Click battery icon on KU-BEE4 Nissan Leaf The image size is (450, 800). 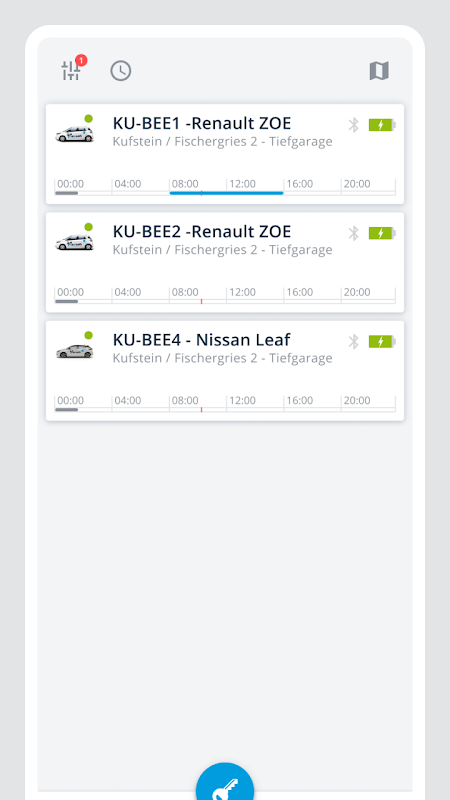[x=382, y=341]
